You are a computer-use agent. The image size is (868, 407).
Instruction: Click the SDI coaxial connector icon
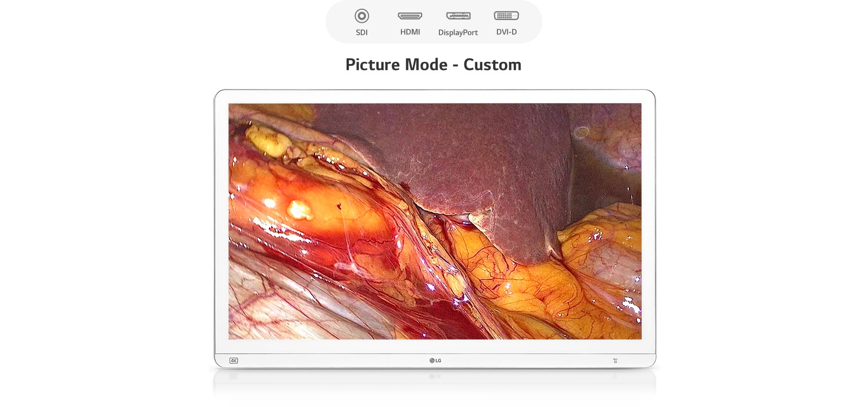coord(362,16)
